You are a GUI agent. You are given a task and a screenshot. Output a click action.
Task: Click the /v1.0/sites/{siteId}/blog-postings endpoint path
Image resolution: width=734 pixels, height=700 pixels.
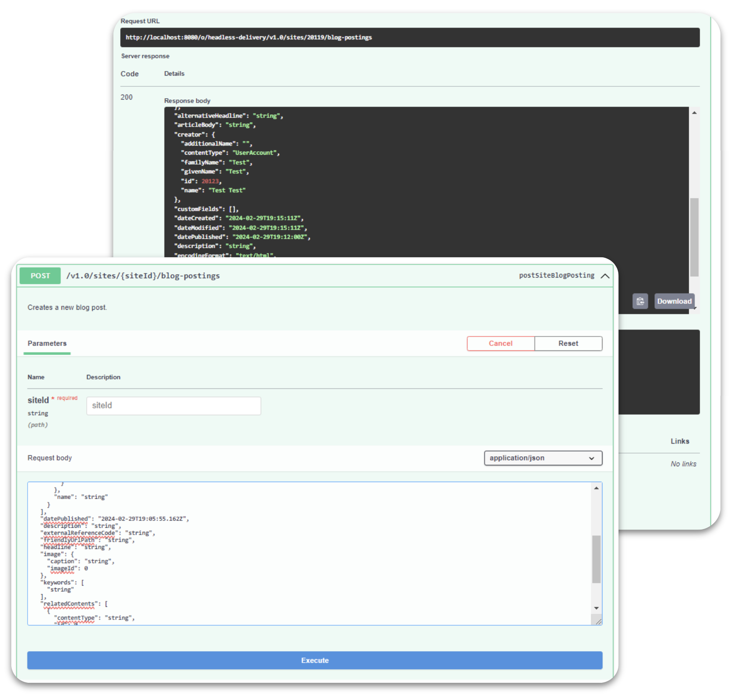tap(143, 276)
